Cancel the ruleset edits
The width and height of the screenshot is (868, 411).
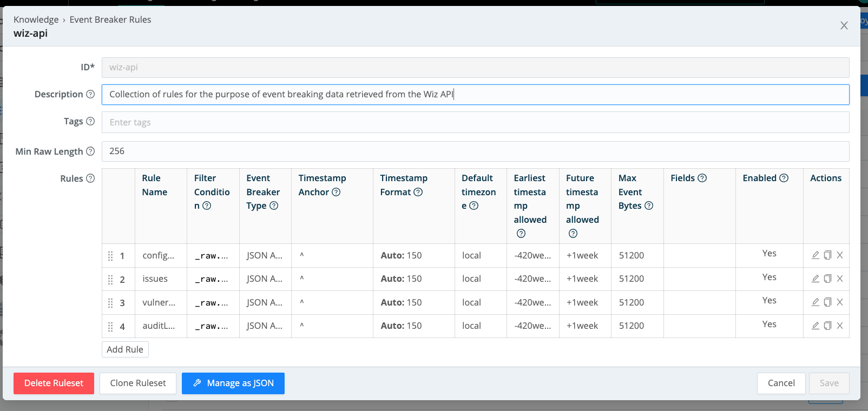781,383
